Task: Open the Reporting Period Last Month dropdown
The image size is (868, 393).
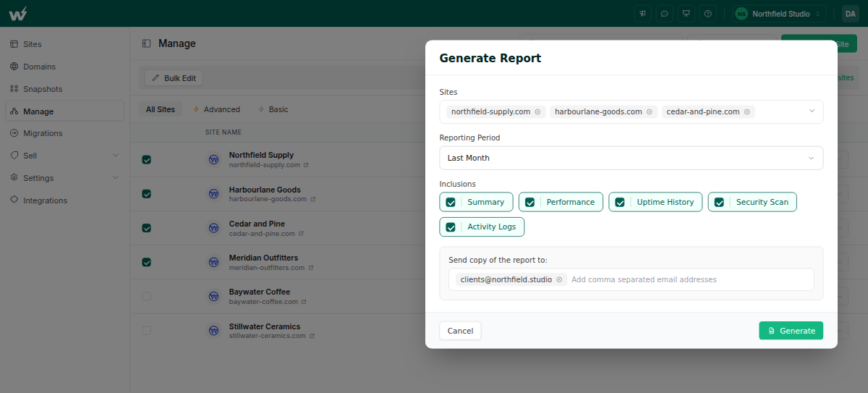Action: 631,158
